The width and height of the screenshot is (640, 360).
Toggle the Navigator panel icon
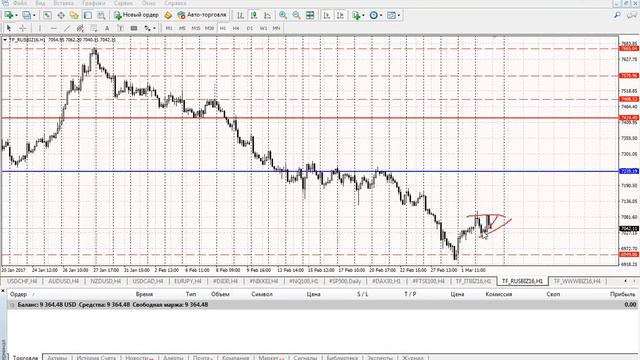pyautogui.click(x=74, y=16)
